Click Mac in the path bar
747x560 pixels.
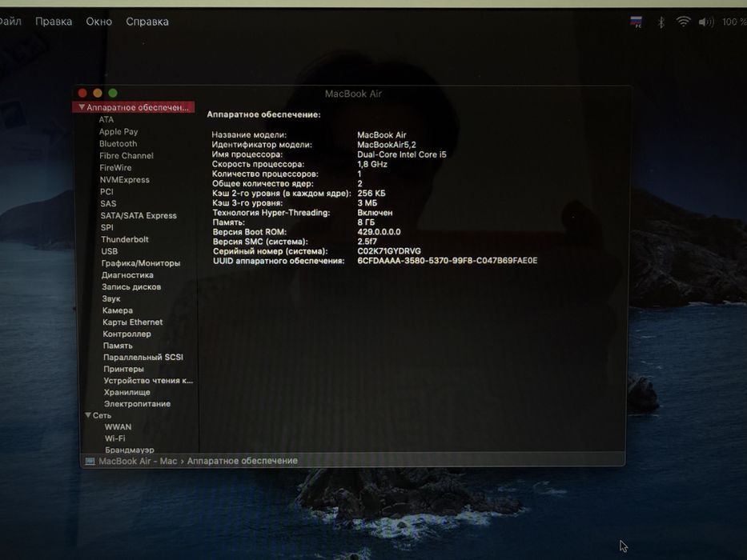tap(168, 461)
